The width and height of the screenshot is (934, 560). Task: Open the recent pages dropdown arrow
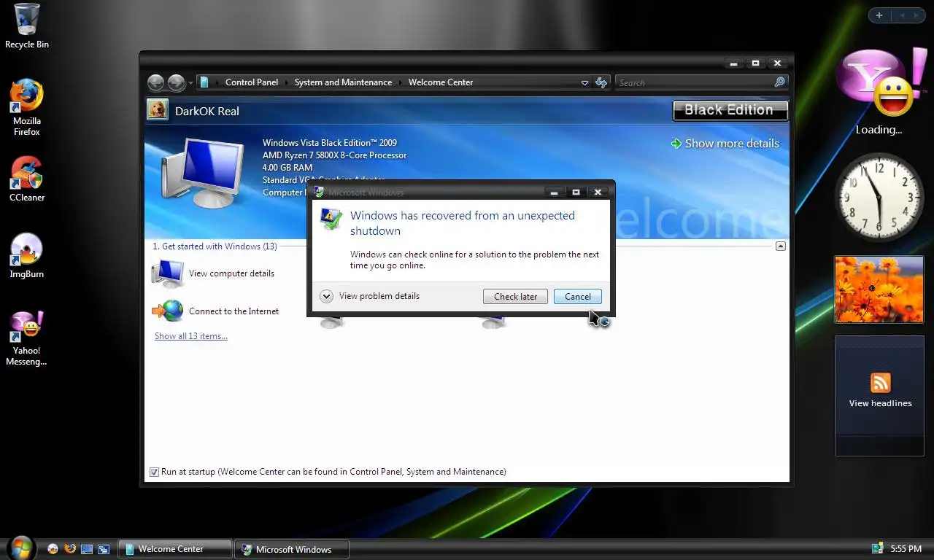pyautogui.click(x=190, y=83)
